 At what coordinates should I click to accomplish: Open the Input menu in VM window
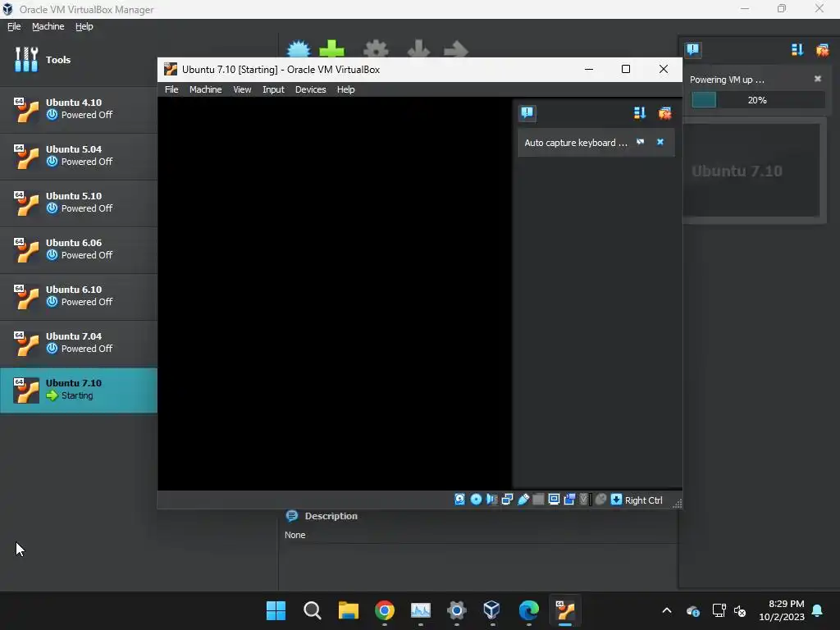click(x=273, y=89)
